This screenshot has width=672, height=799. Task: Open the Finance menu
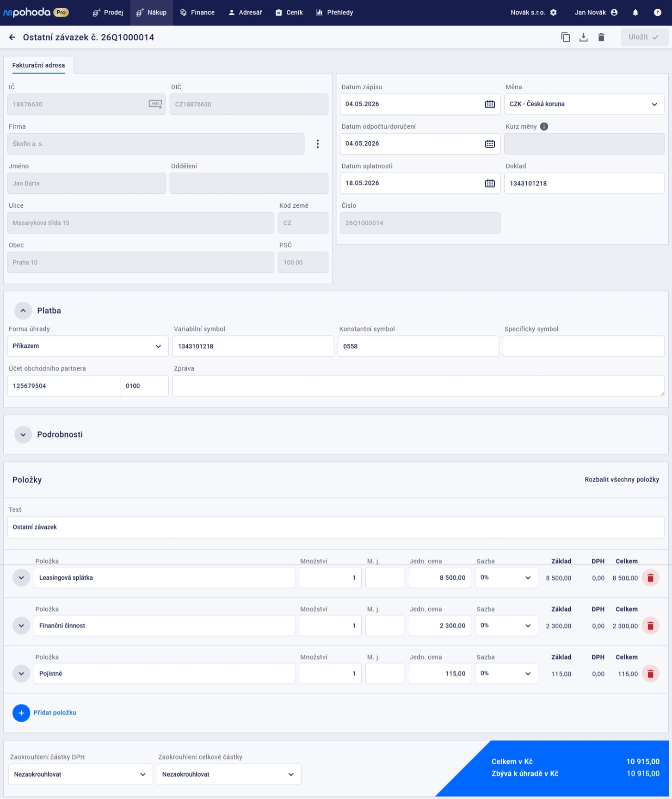tap(197, 12)
